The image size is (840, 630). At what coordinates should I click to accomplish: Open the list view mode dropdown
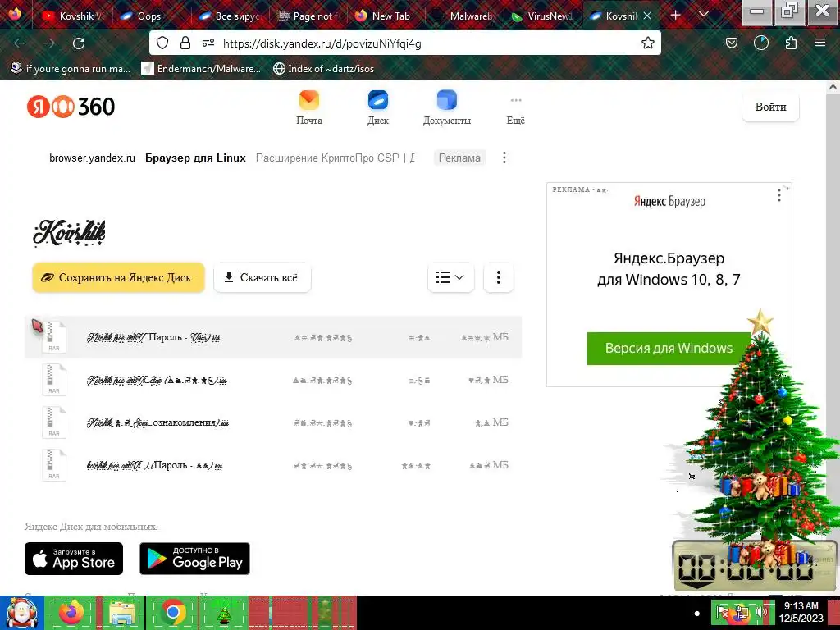coord(450,277)
